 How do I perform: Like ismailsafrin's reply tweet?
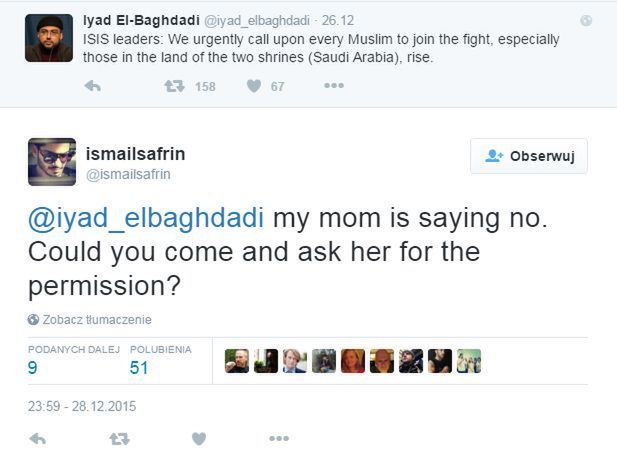[199, 438]
